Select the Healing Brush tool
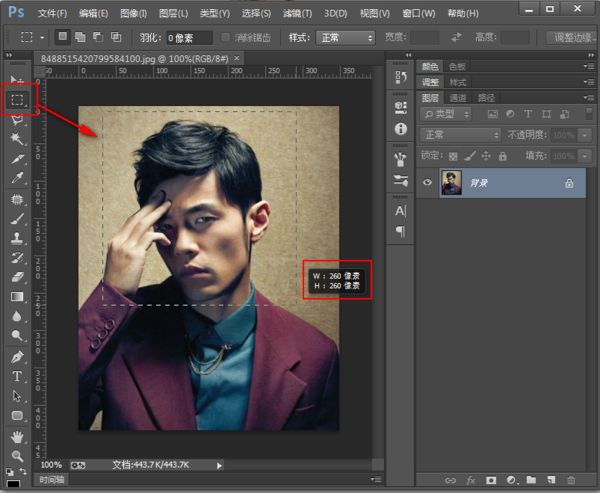Viewport: 600px width, 493px height. (17, 199)
